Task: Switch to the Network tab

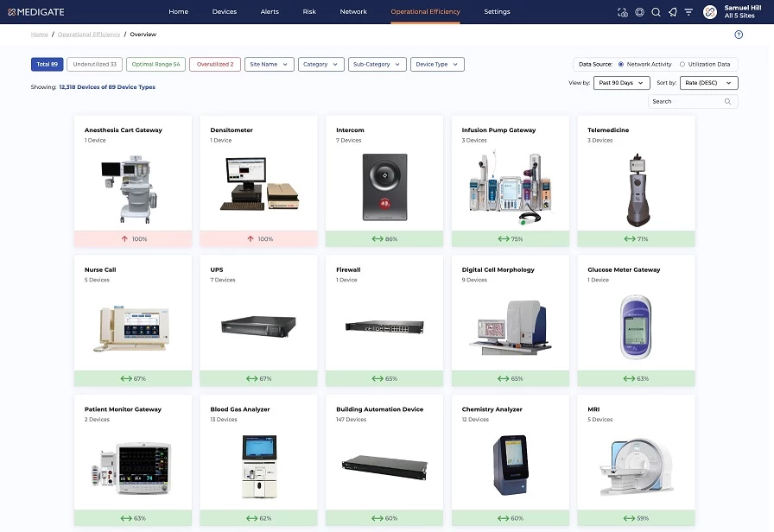Action: [x=353, y=12]
